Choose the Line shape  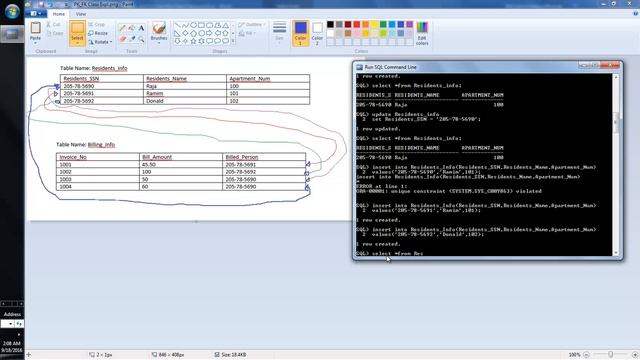tap(177, 25)
